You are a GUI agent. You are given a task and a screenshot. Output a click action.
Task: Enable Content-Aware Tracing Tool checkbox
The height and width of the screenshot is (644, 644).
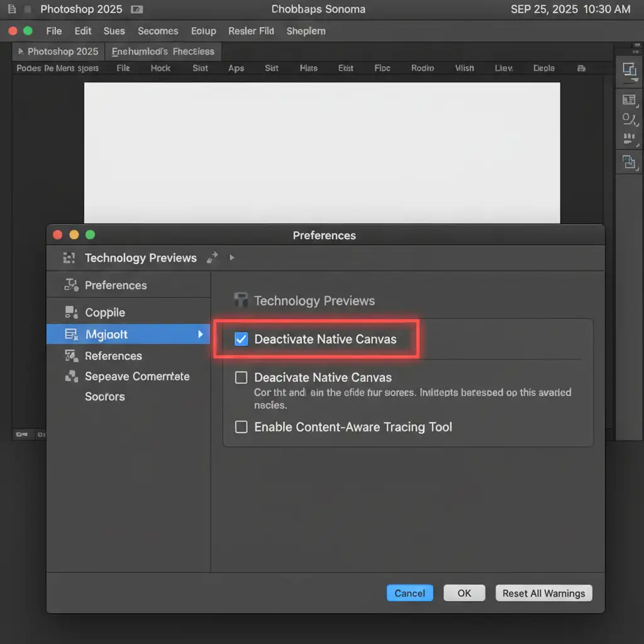coord(241,427)
